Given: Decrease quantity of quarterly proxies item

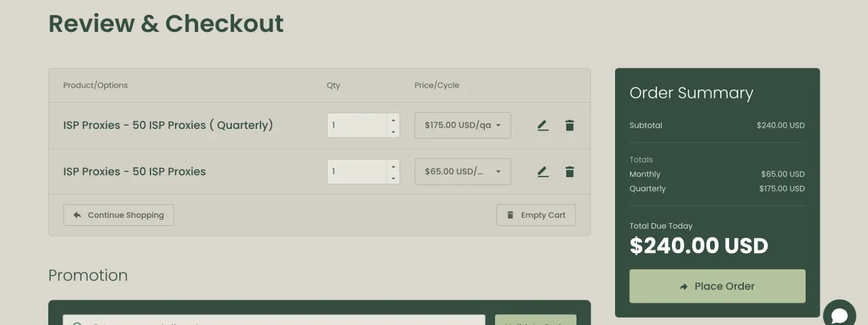Looking at the screenshot, I should 393,132.
